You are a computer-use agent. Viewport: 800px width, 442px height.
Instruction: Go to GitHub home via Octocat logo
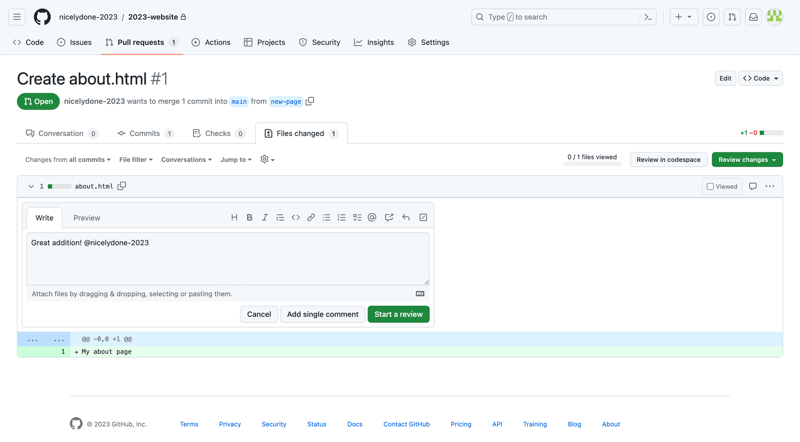pyautogui.click(x=42, y=17)
